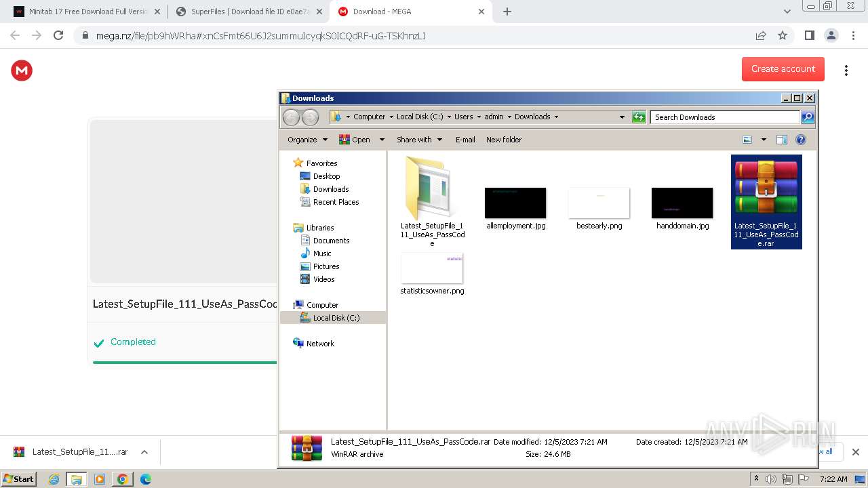Click admin breadcrumb segment

point(494,117)
